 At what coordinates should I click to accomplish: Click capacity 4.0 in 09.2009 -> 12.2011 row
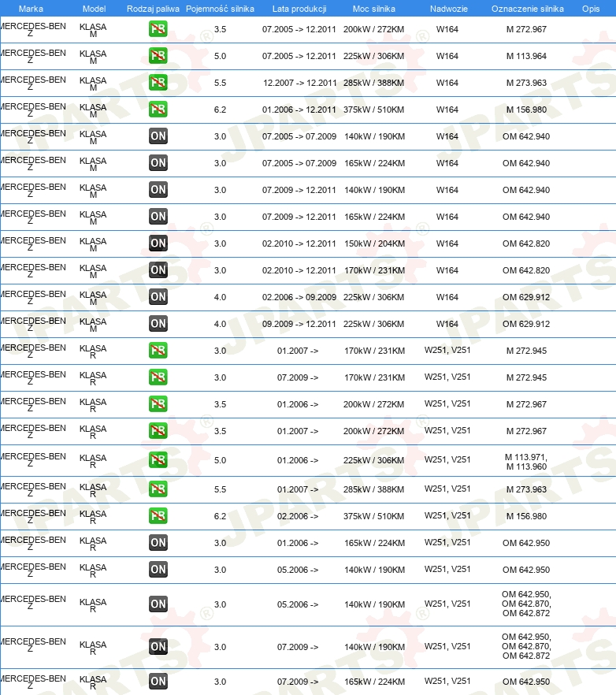click(x=220, y=324)
